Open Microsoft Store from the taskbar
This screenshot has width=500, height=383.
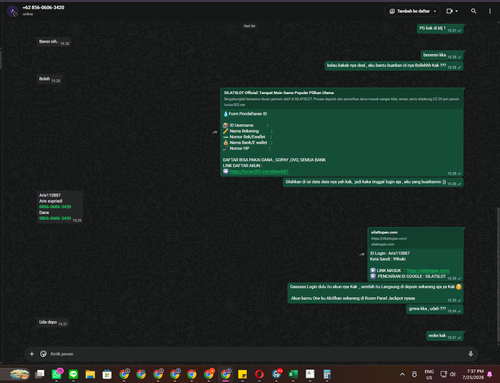107,374
